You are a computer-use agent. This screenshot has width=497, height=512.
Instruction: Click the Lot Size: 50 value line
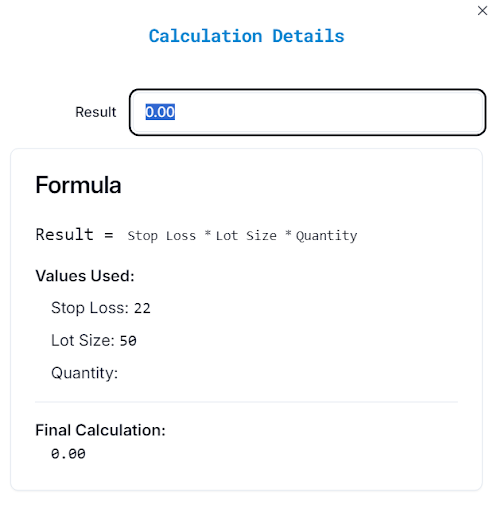[94, 340]
